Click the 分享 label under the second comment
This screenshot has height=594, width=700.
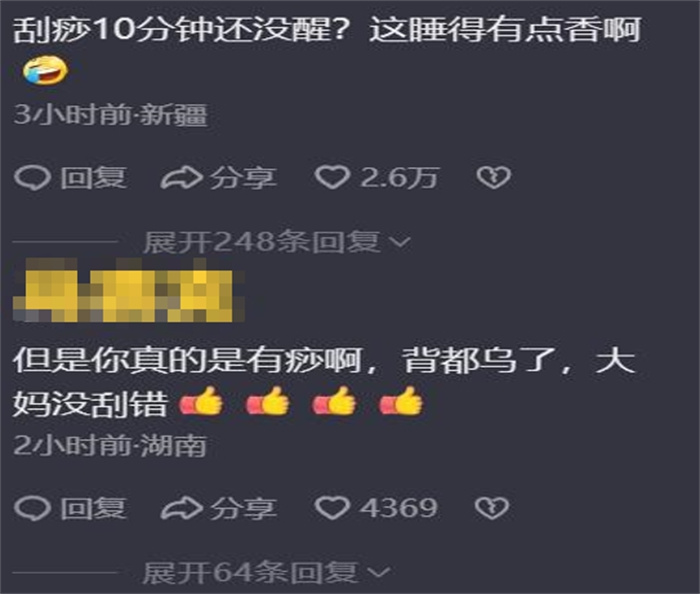243,508
